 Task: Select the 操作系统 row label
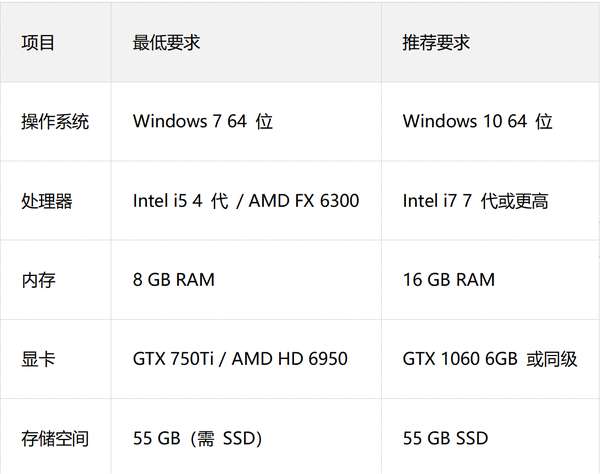click(x=55, y=122)
